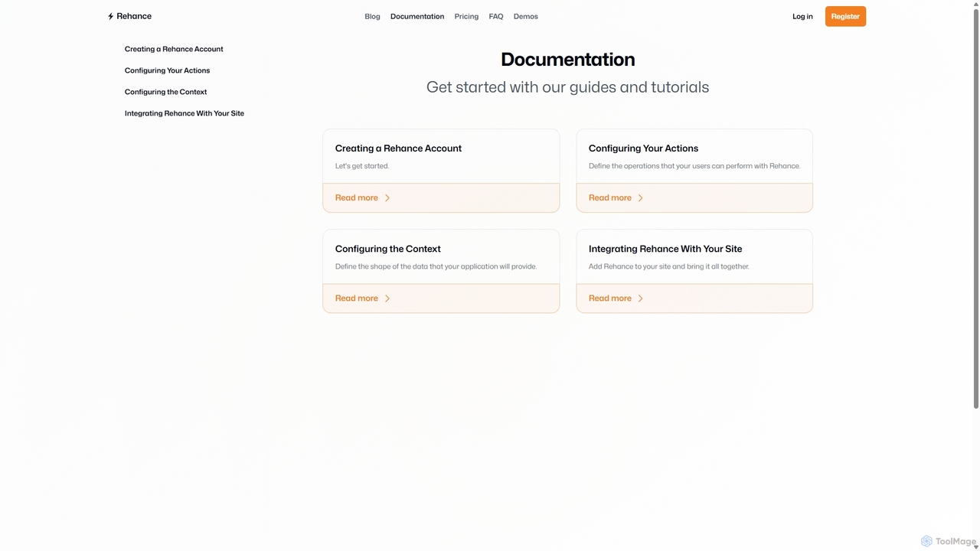Click Read more under Configuring Your Actions
Image resolution: width=980 pixels, height=551 pixels.
(x=610, y=198)
